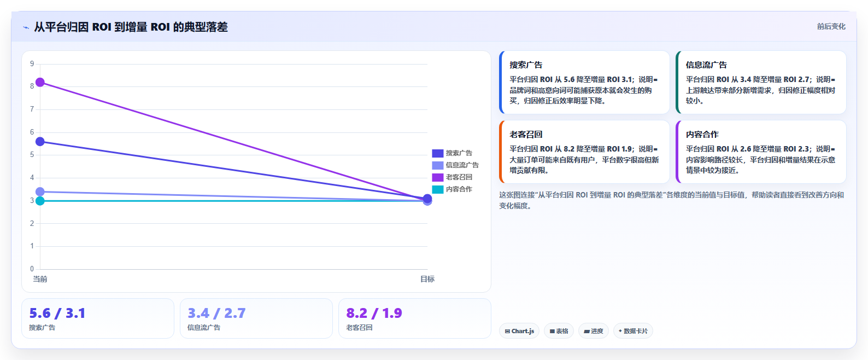Click the 目标 x-axis label
The height and width of the screenshot is (360, 868).
pos(427,279)
